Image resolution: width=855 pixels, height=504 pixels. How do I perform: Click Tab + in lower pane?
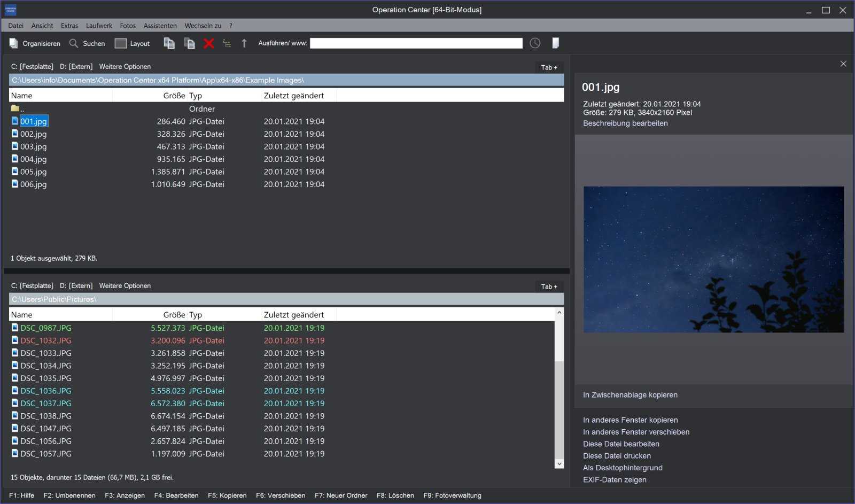[x=549, y=286]
